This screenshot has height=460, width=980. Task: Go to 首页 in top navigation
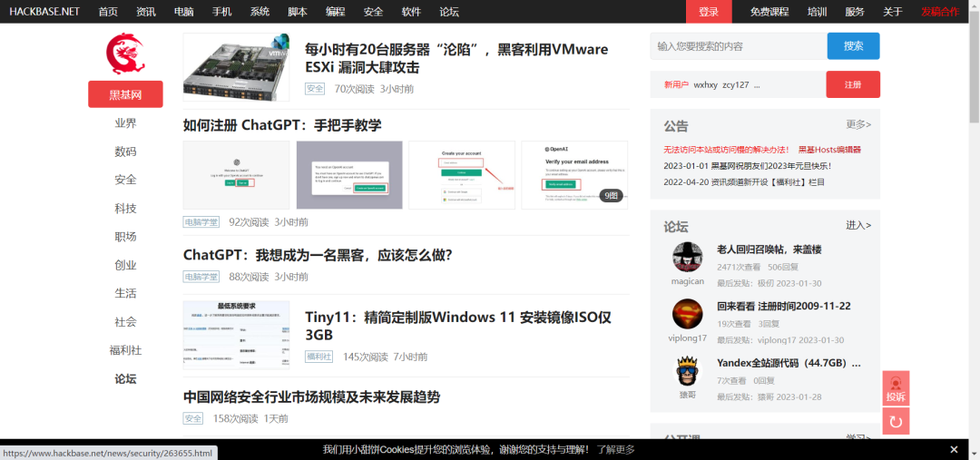[x=108, y=11]
